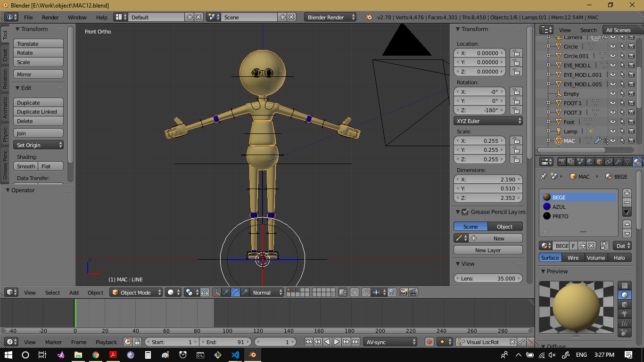644x362 pixels.
Task: Toggle the X location lock icon
Action: pos(516,53)
